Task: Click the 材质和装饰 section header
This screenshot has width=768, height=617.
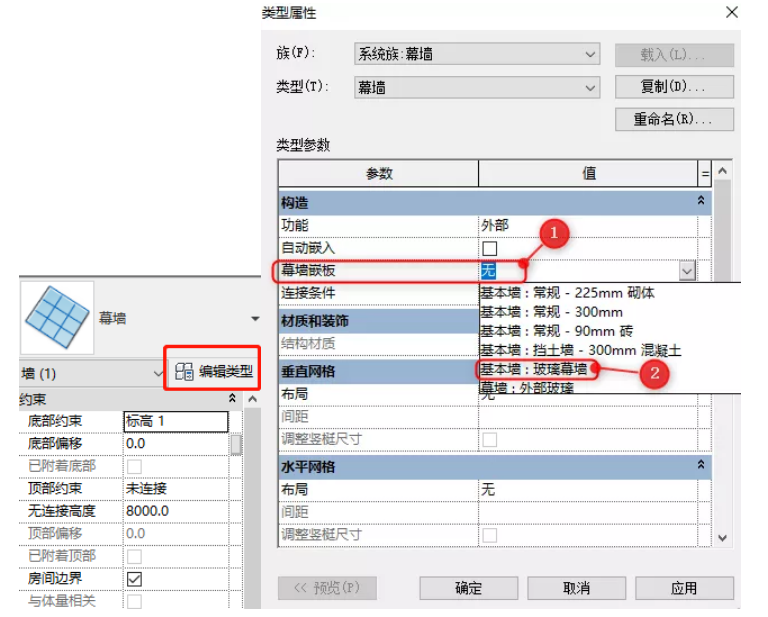Action: (378, 321)
